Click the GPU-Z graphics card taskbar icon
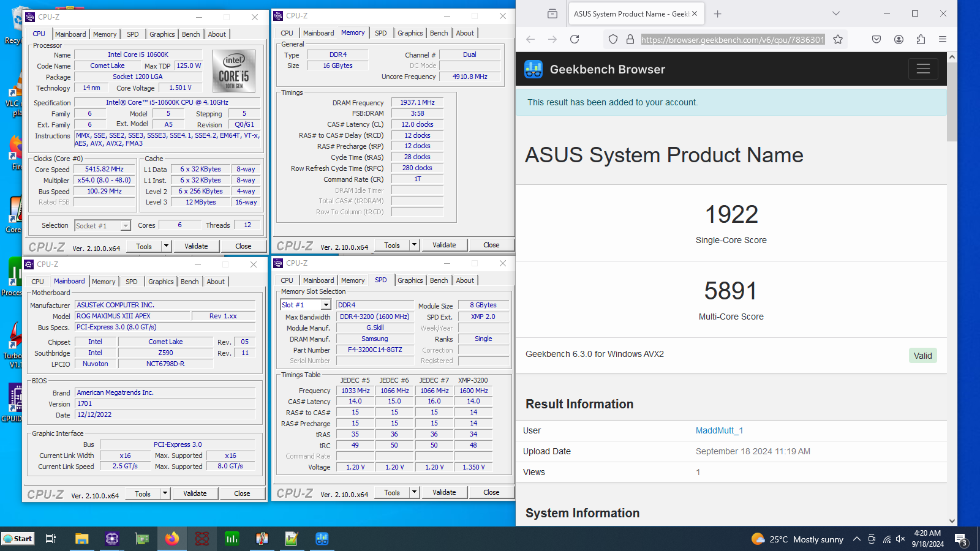980x551 pixels. click(x=142, y=539)
